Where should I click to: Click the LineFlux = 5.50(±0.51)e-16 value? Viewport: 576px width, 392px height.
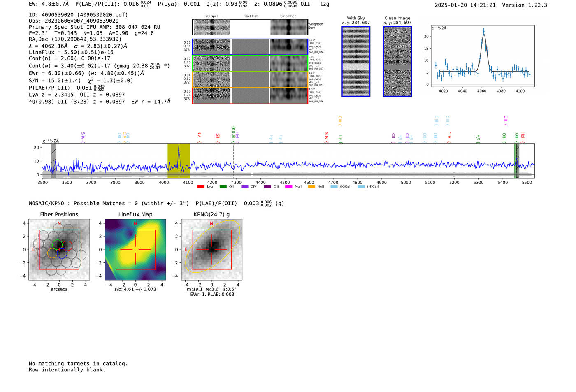click(x=71, y=53)
